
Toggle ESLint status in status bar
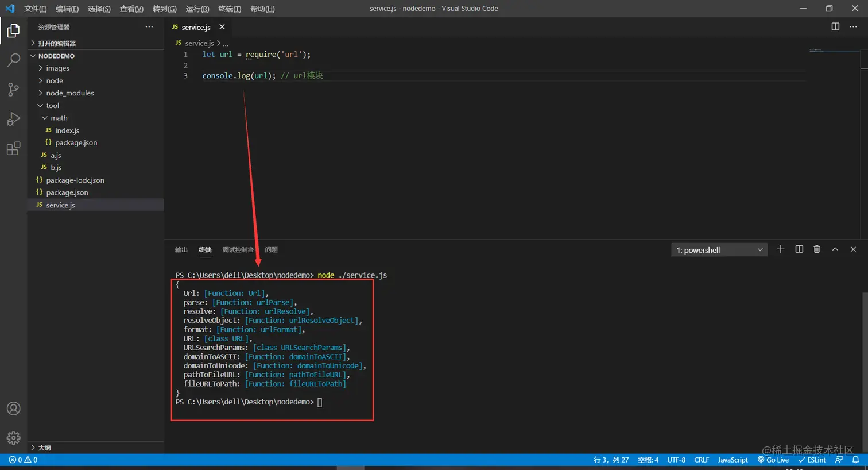point(812,460)
